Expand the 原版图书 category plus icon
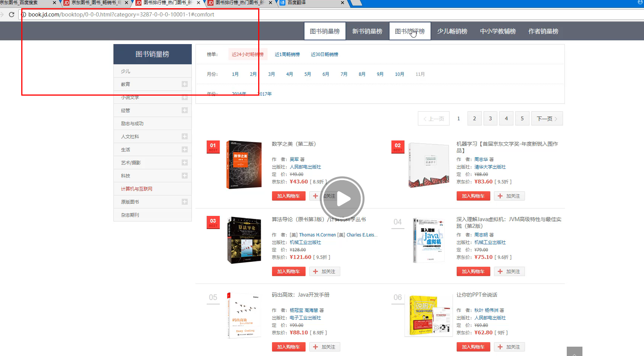644x356 pixels. [184, 202]
